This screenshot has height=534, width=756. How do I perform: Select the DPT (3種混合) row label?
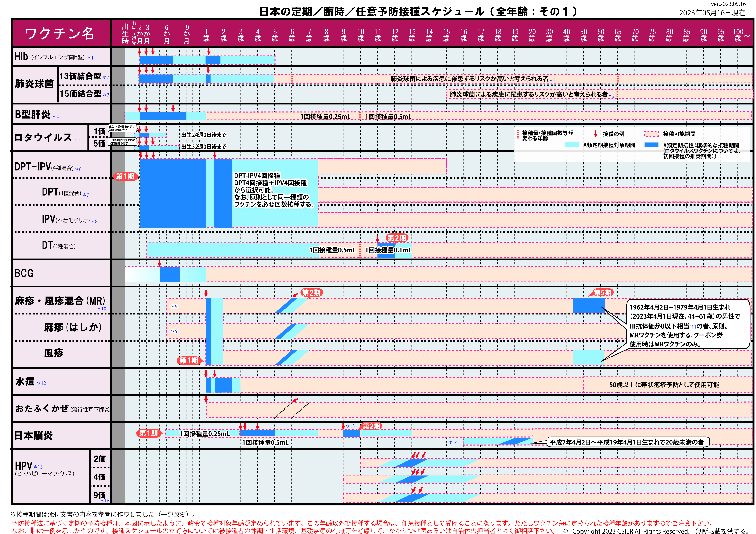(x=65, y=192)
